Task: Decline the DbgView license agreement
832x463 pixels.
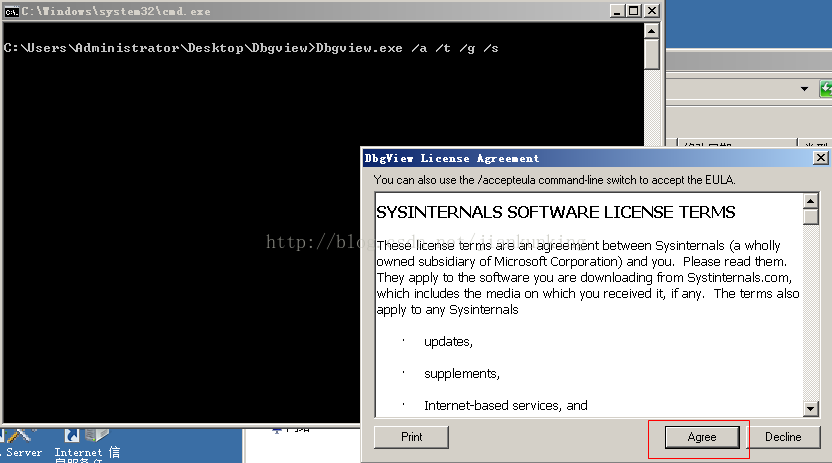Action: point(783,437)
